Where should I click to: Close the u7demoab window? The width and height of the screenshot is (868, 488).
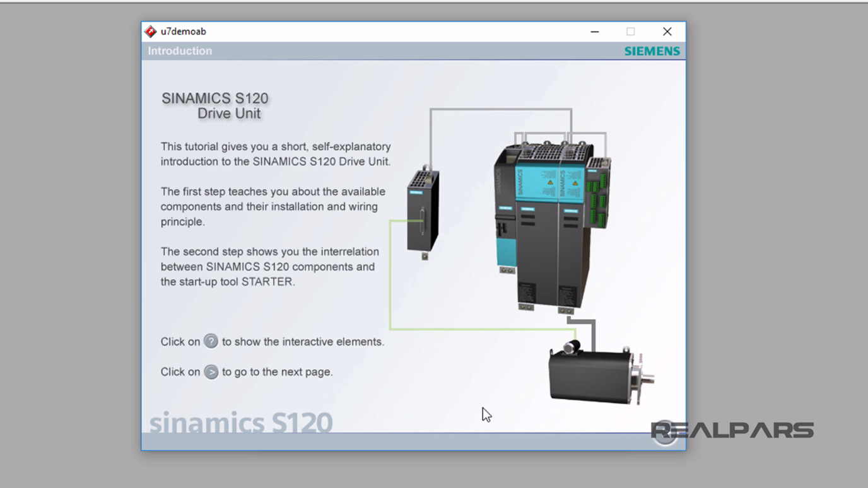point(667,32)
